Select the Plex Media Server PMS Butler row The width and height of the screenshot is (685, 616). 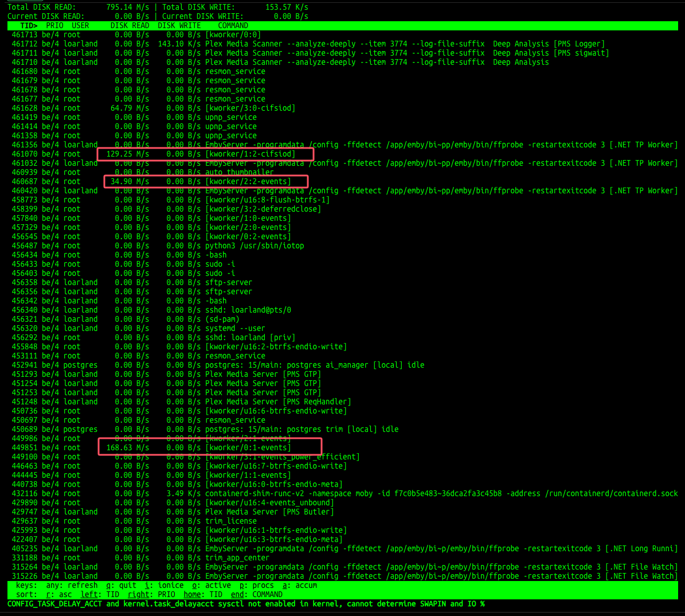pos(343,512)
